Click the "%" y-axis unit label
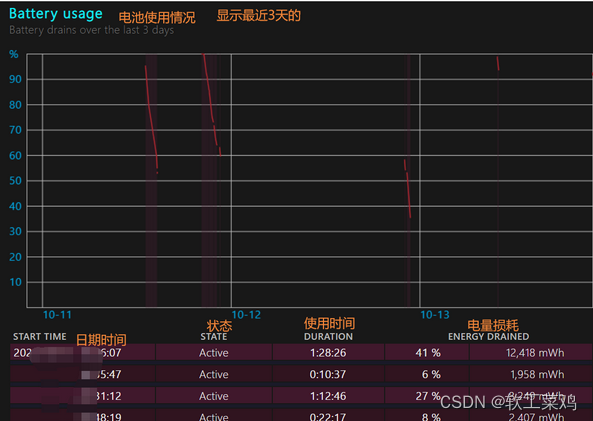This screenshot has width=593, height=421. 14,54
